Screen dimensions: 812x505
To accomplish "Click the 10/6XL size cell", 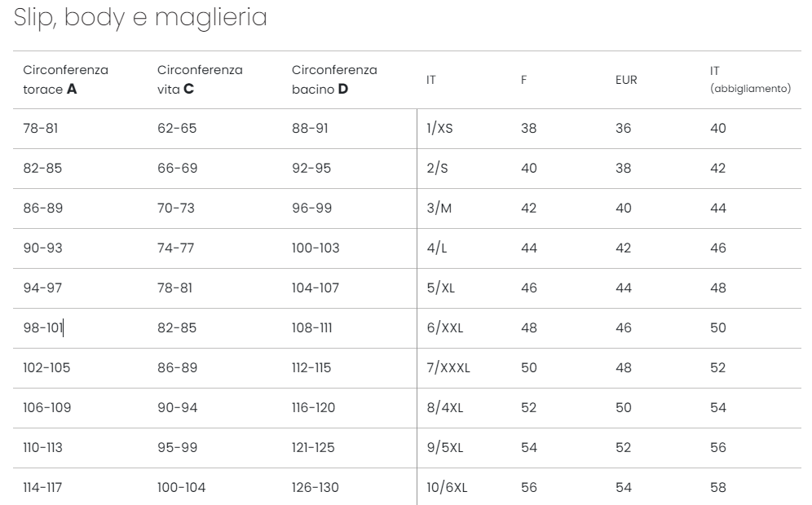I will [447, 487].
